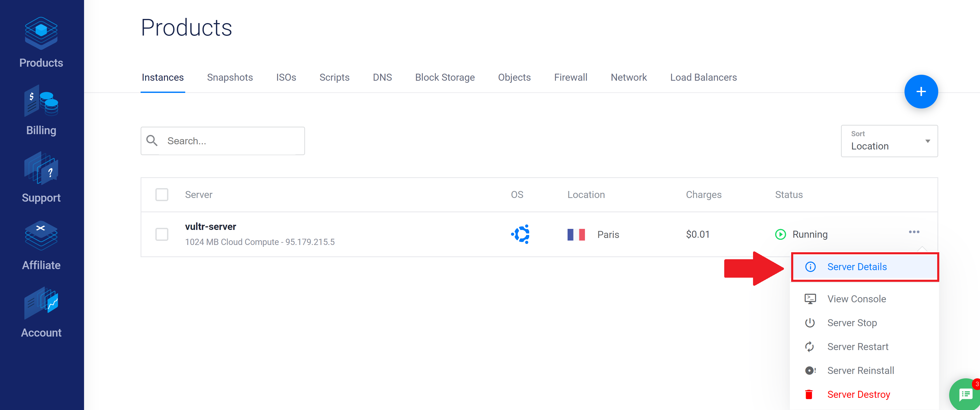The height and width of the screenshot is (410, 980).
Task: Click the green Running status icon
Action: pyautogui.click(x=780, y=234)
